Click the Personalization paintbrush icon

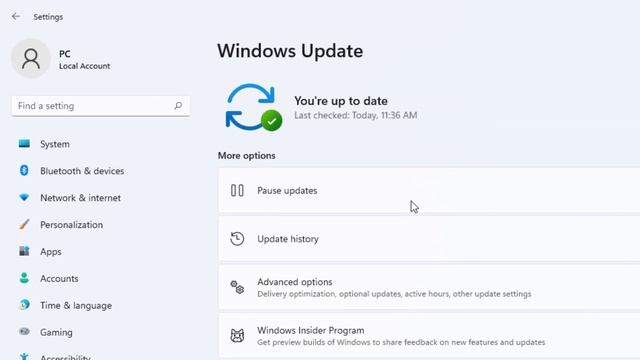coord(24,224)
